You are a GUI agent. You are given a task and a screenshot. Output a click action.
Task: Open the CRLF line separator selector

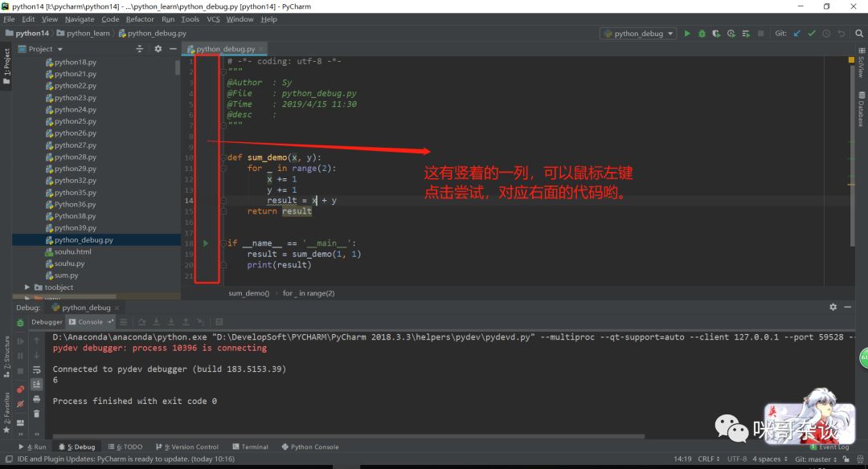click(709, 459)
